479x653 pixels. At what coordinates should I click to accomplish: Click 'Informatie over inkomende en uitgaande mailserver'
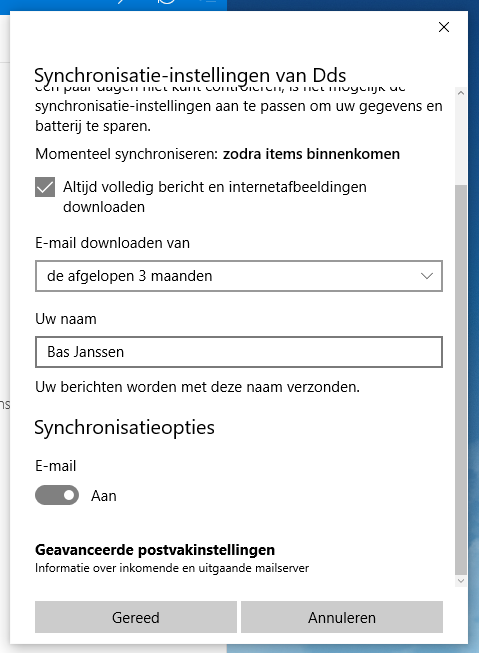click(172, 568)
